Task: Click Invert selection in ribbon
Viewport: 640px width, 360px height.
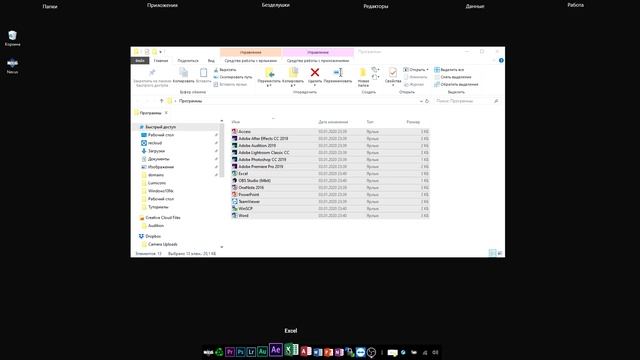Action: (456, 84)
